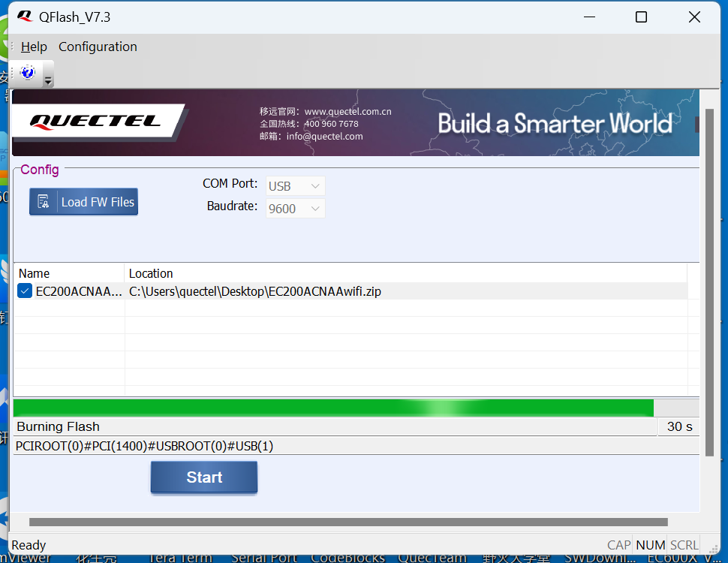Screen dimensions: 728x563
Task: Click the horizontal scrollbar at the bottom
Action: tap(348, 522)
